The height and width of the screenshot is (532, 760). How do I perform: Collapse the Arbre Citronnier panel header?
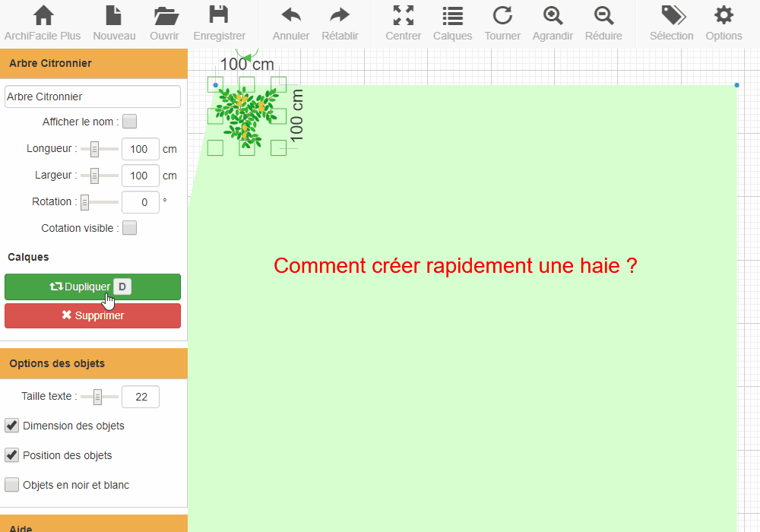pyautogui.click(x=93, y=64)
